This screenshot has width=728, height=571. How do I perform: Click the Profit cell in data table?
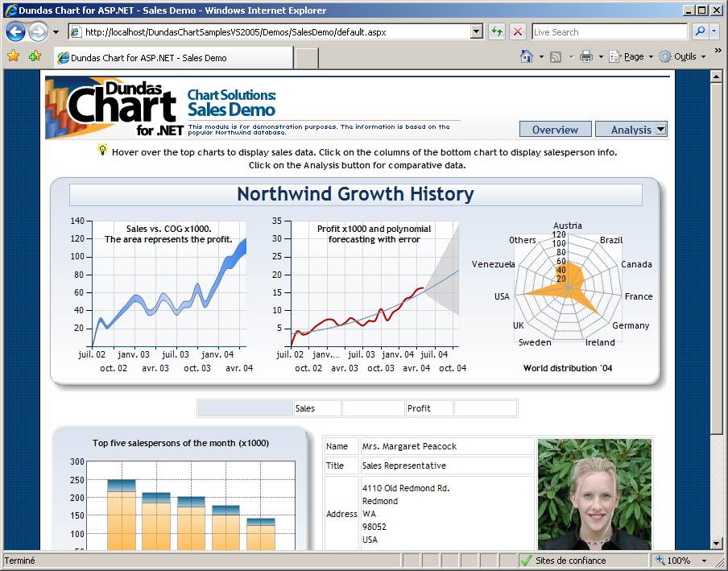tap(429, 408)
